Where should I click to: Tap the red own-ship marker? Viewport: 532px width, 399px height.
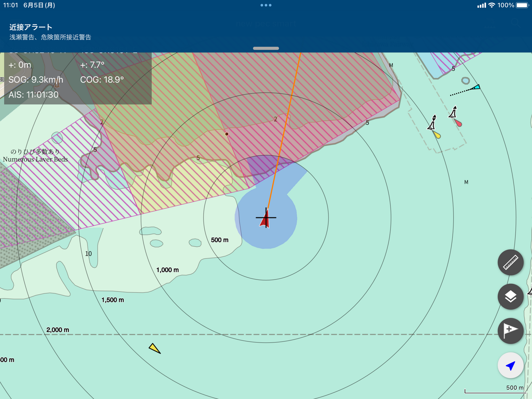click(x=266, y=219)
